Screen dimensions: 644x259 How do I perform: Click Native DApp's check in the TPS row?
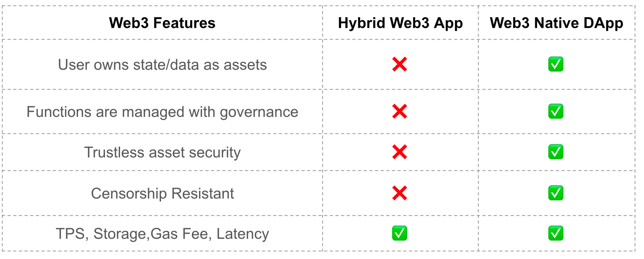(555, 233)
